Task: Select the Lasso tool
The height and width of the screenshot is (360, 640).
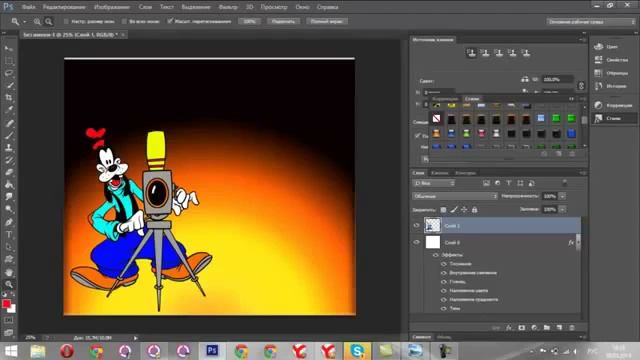Action: coord(9,73)
